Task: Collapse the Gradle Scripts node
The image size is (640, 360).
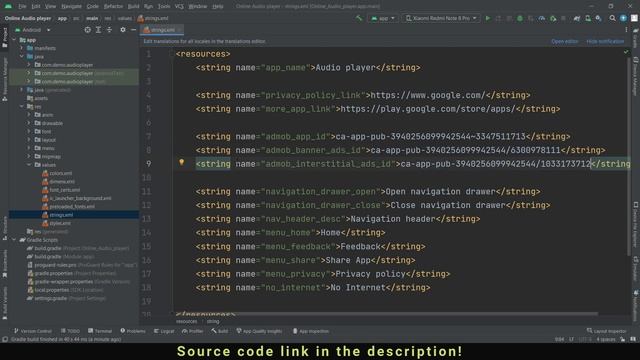Action: [x=15, y=240]
